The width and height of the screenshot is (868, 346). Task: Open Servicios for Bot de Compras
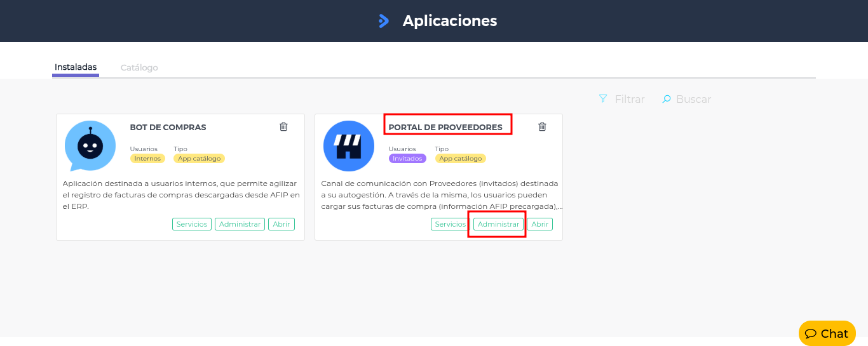click(192, 224)
